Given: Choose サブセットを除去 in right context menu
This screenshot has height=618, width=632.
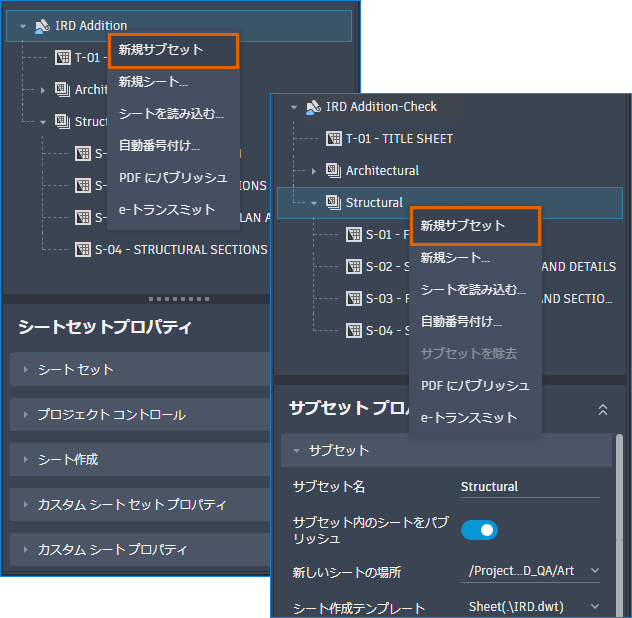Looking at the screenshot, I should (x=475, y=354).
